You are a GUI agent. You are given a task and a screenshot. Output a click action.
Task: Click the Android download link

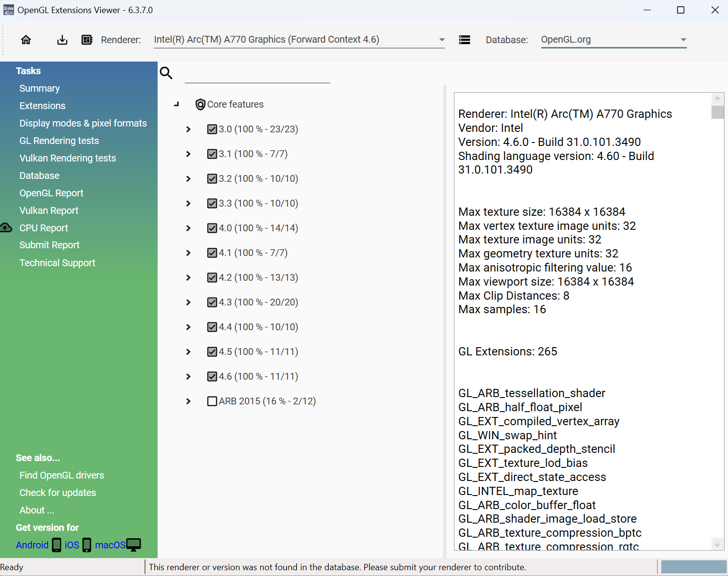32,544
